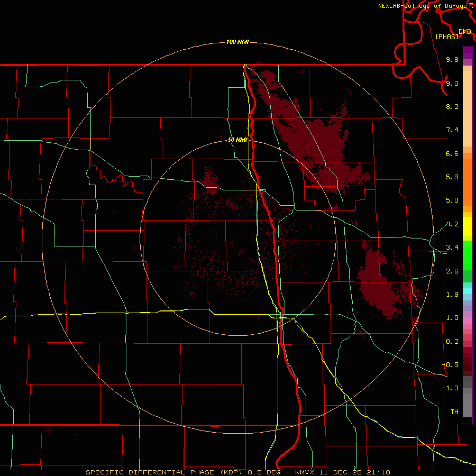Viewport: 476px width, 476px height.
Task: Pick the yellow segment of the color bar
Action: click(467, 226)
